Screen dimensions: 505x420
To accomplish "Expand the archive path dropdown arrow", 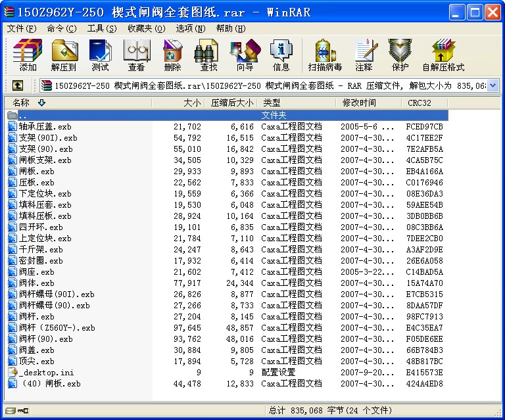I will 493,85.
